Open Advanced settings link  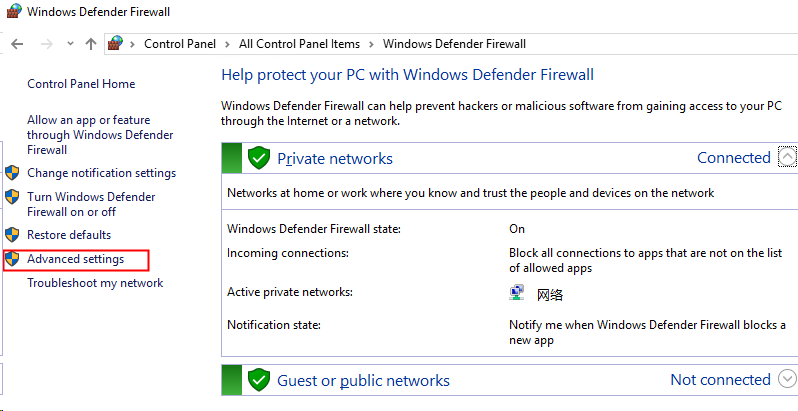[x=76, y=259]
